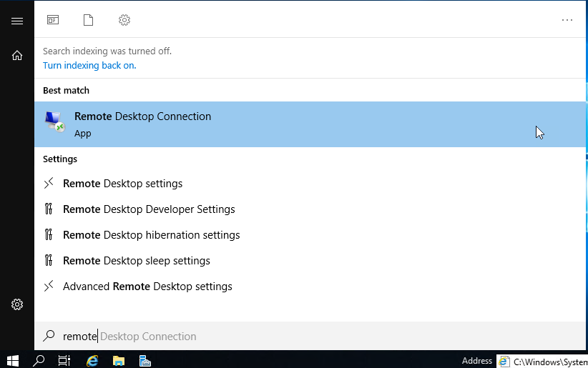
Task: Filter search results by Documents
Action: 88,20
